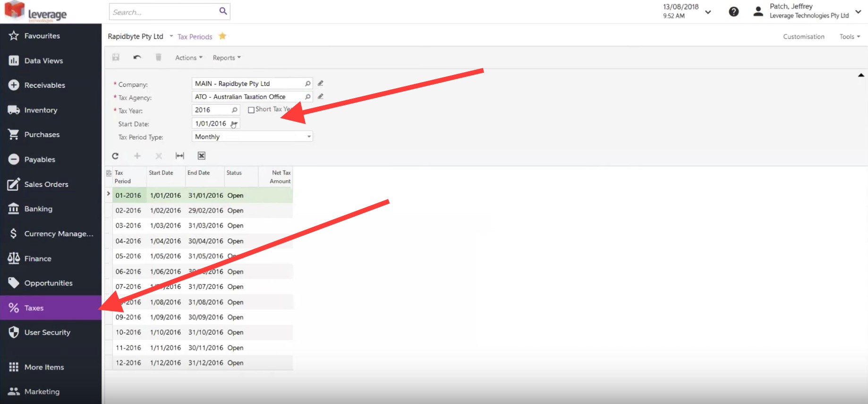Click the Tax Periods breadcrumb link
This screenshot has height=404, width=868.
[x=195, y=36]
